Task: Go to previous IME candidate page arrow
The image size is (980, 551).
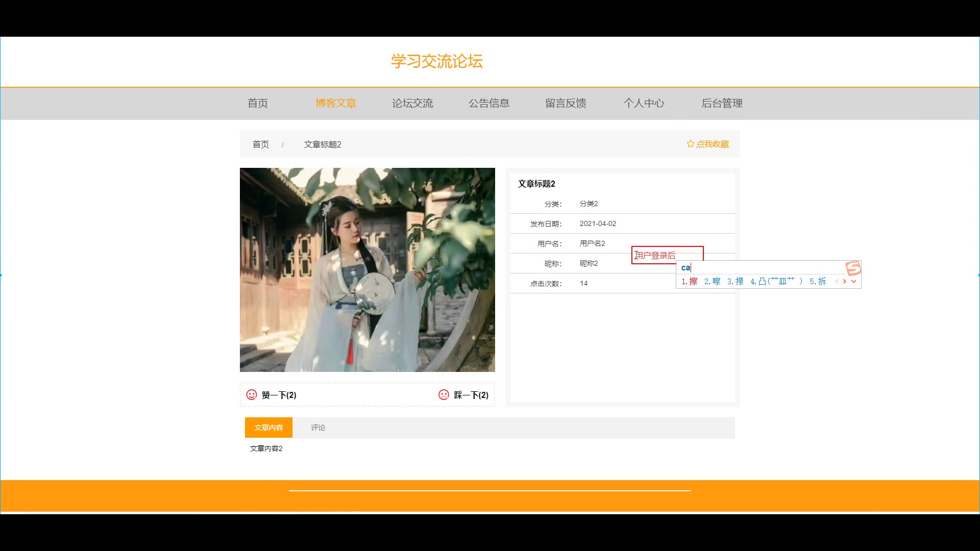Action: pos(837,282)
